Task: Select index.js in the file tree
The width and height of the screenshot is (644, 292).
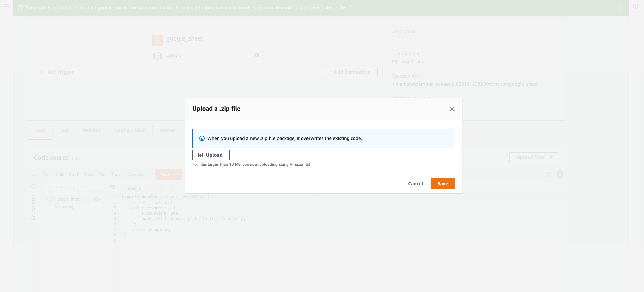Action: click(68, 207)
